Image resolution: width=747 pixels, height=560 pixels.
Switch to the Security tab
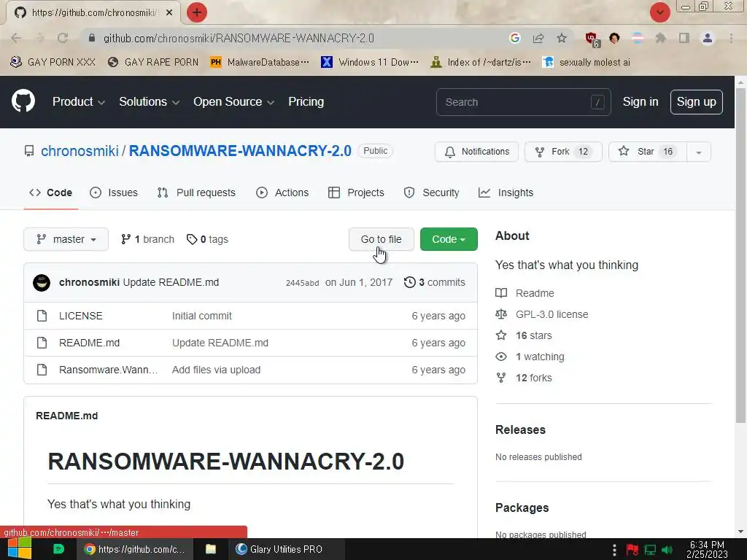pyautogui.click(x=432, y=192)
